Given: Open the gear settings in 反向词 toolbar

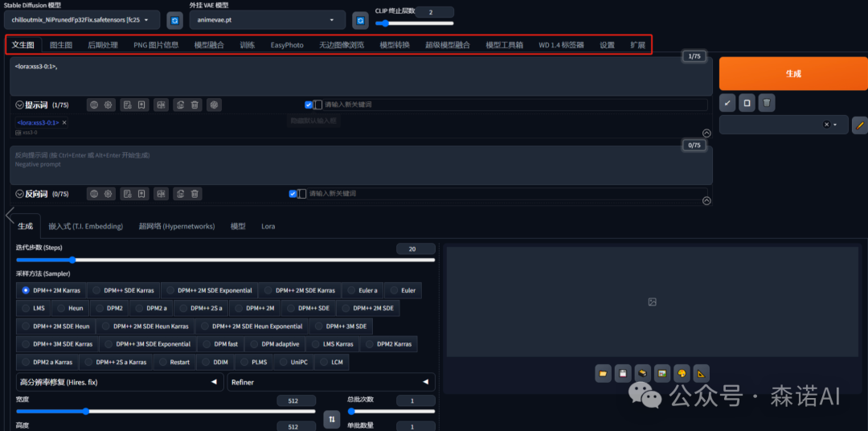Looking at the screenshot, I should (108, 194).
